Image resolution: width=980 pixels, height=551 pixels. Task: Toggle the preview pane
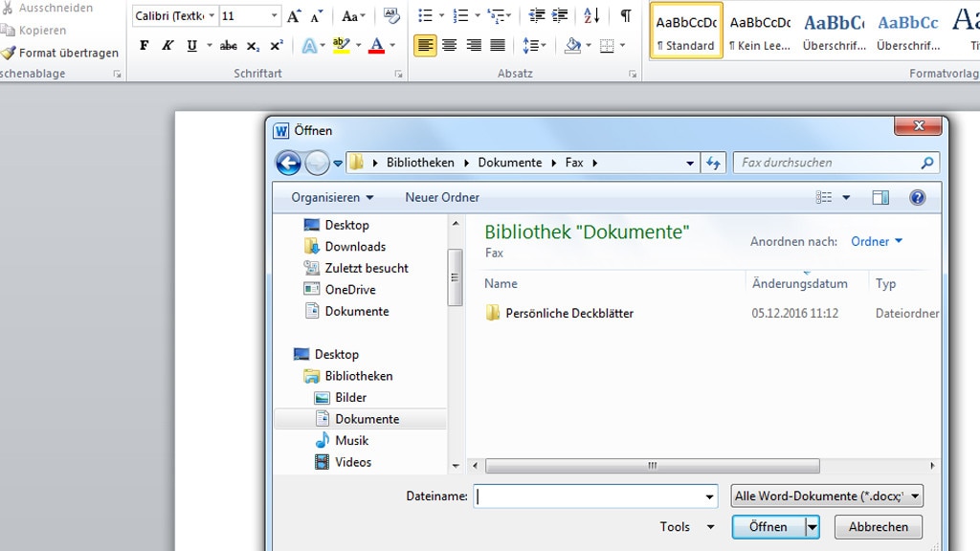pyautogui.click(x=880, y=197)
